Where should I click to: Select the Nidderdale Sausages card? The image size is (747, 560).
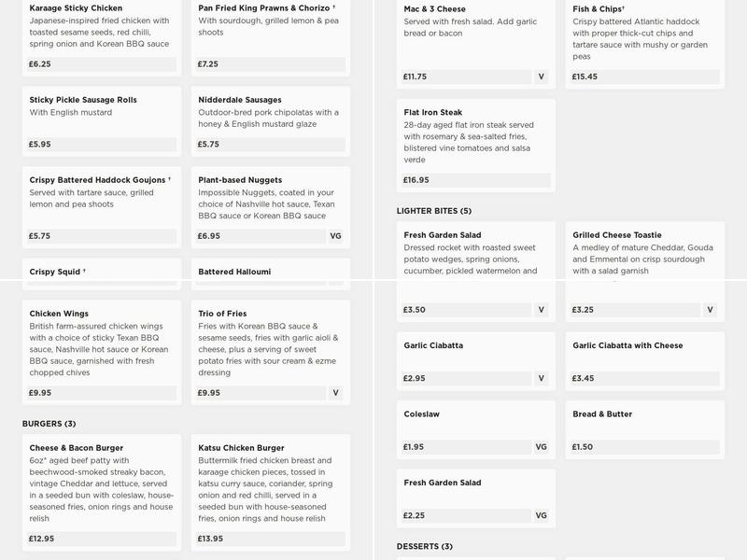click(x=270, y=119)
